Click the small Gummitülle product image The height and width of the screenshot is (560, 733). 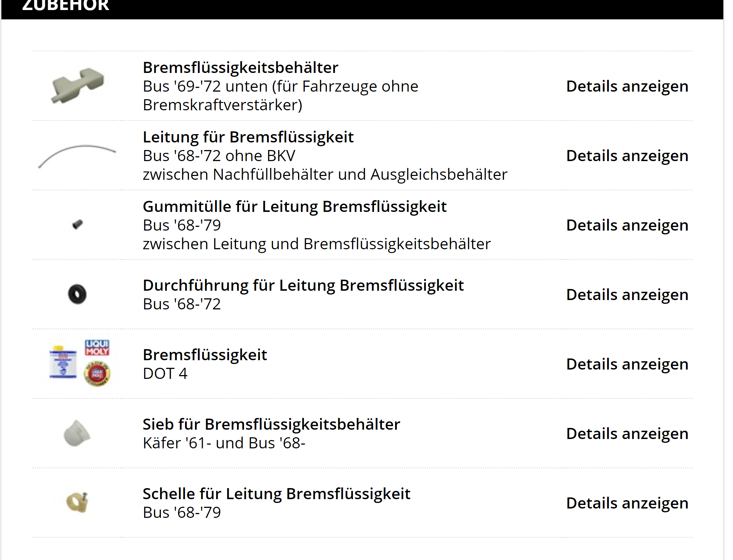coord(77,224)
